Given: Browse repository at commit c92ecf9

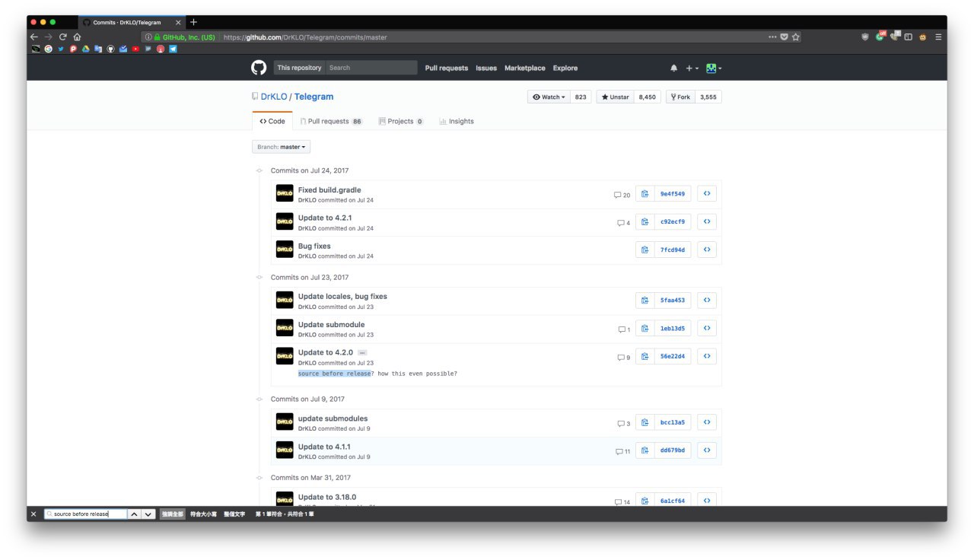Looking at the screenshot, I should click(x=706, y=221).
